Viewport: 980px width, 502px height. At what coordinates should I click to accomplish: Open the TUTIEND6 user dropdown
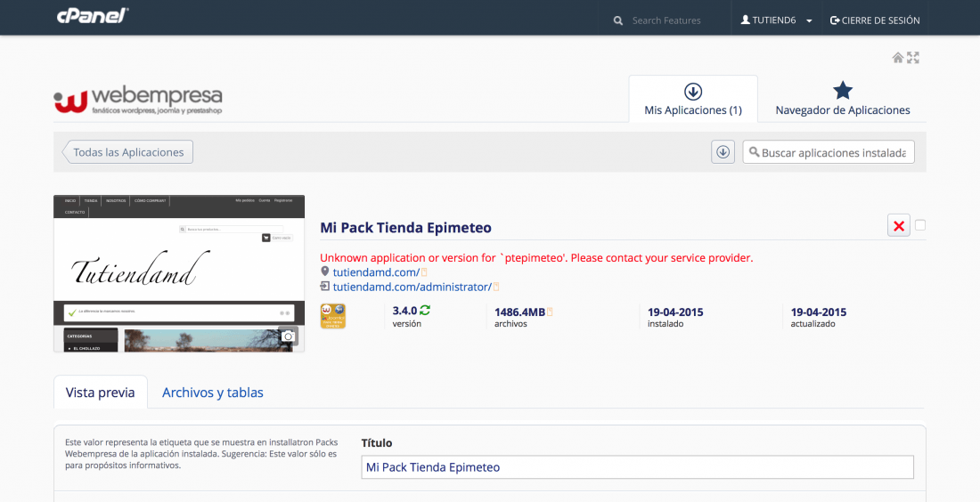[x=776, y=20]
